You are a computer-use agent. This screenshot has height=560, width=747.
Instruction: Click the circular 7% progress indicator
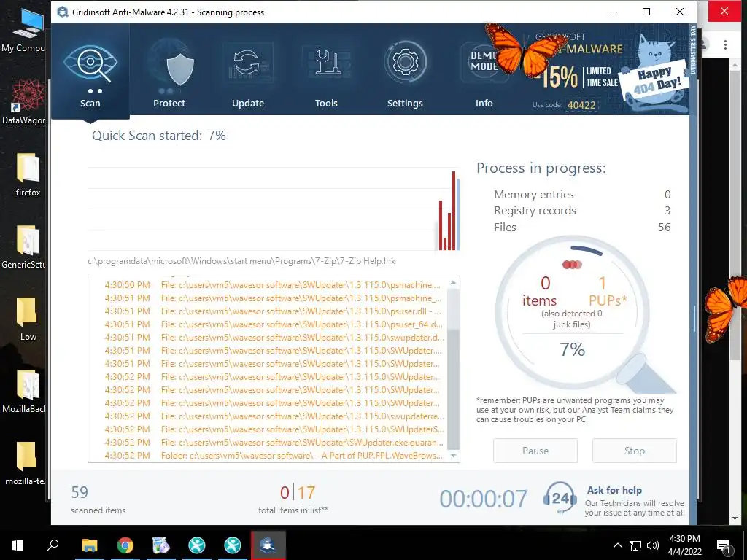click(572, 312)
